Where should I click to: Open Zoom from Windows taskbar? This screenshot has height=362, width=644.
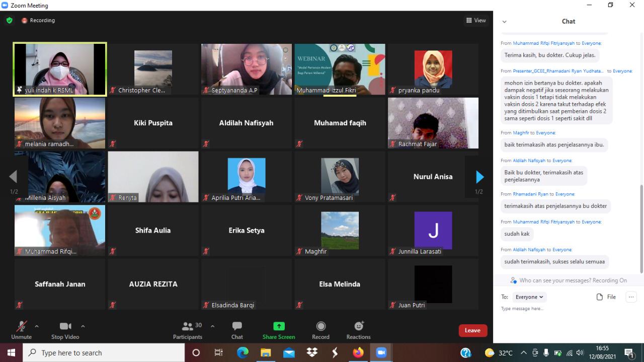381,352
